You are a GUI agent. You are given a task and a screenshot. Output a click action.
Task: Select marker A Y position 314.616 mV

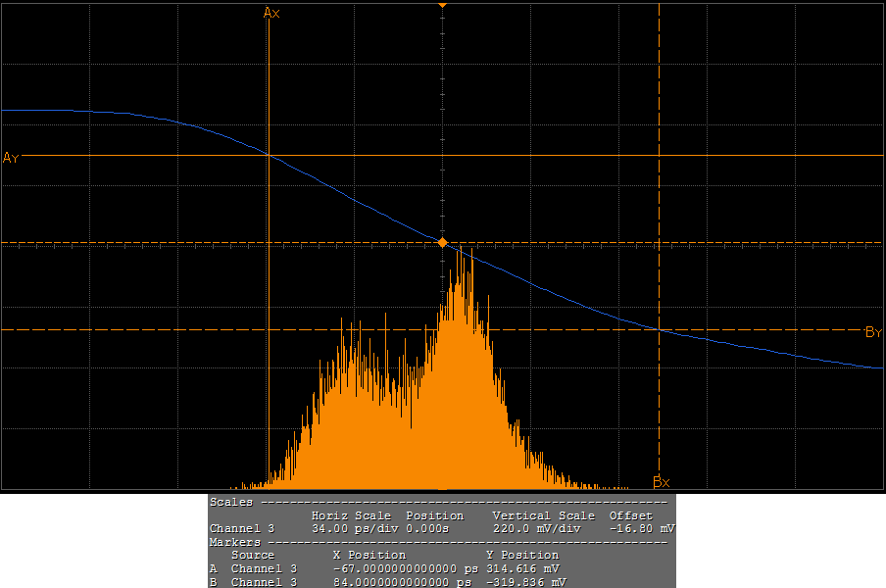pos(522,568)
